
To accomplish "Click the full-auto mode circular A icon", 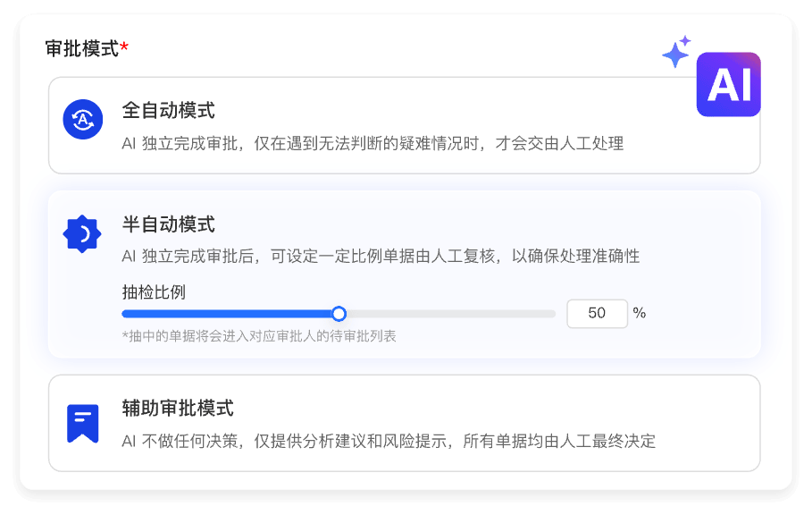I will pyautogui.click(x=82, y=120).
